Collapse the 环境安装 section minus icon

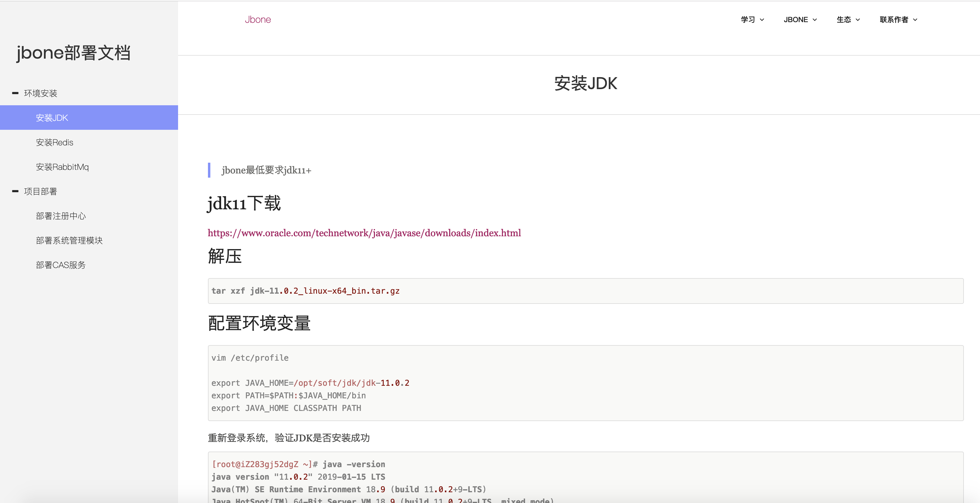point(15,93)
